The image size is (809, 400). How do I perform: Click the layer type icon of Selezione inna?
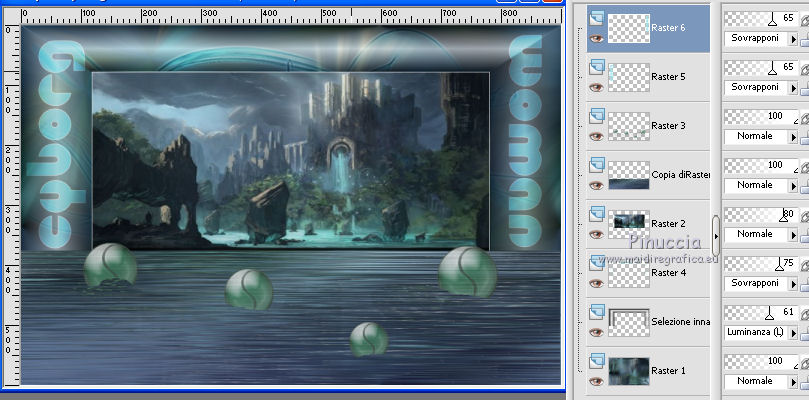[597, 311]
